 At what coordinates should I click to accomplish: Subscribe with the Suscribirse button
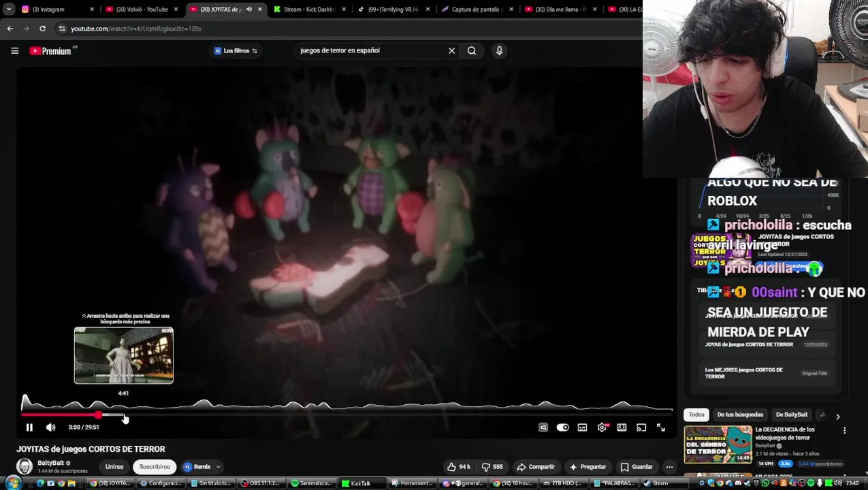click(155, 467)
